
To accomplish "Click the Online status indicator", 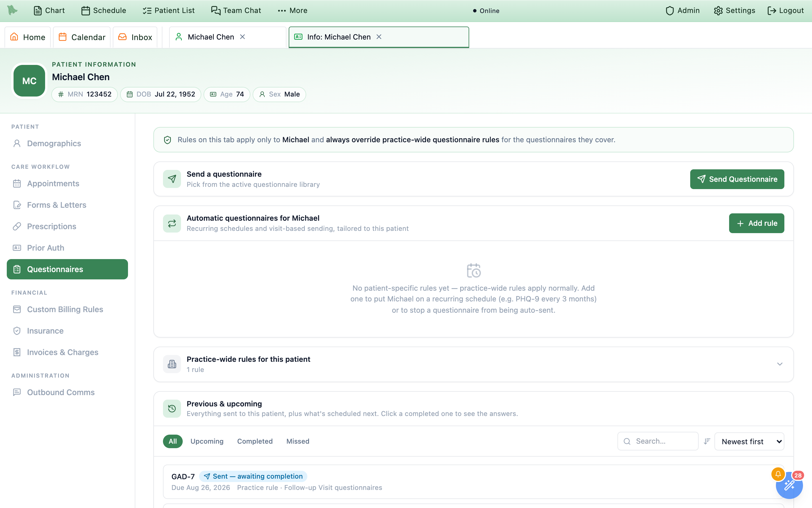I will tap(486, 11).
